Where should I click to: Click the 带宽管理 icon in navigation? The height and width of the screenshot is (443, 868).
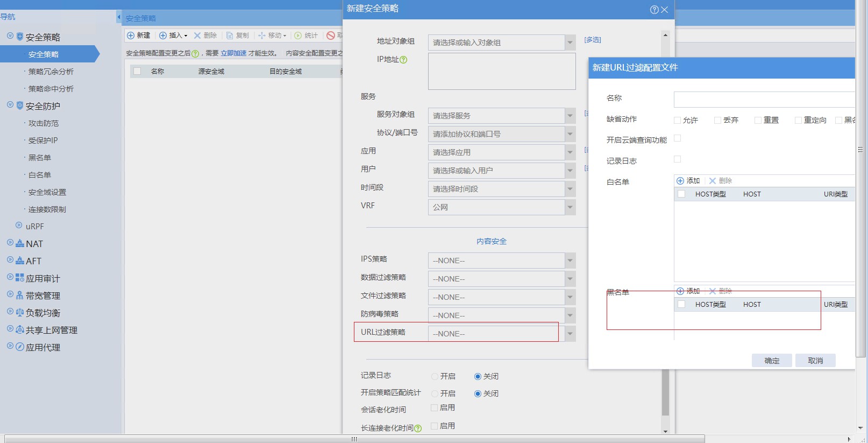point(20,295)
